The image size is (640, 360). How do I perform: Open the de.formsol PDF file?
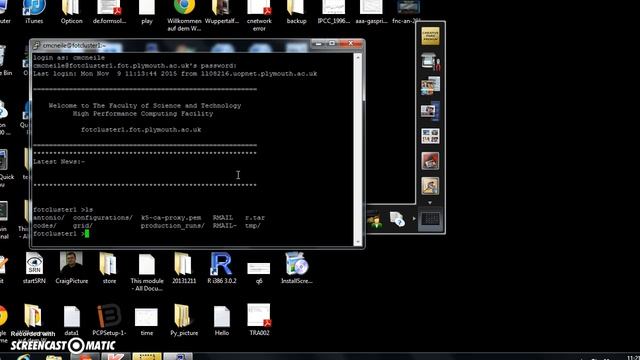(x=109, y=11)
